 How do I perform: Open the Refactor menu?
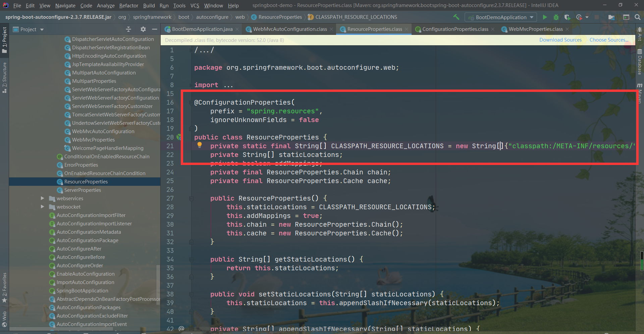(129, 5)
